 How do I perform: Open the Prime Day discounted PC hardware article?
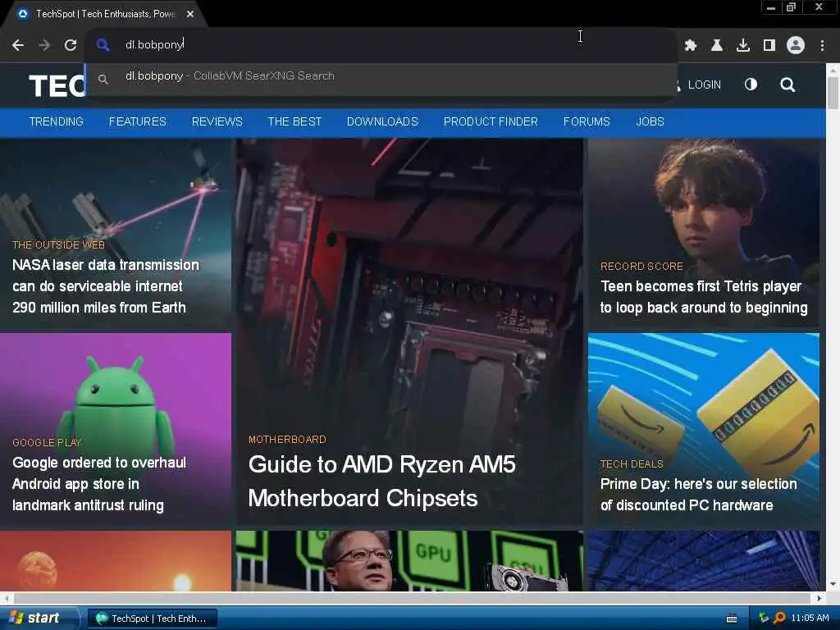(x=699, y=495)
